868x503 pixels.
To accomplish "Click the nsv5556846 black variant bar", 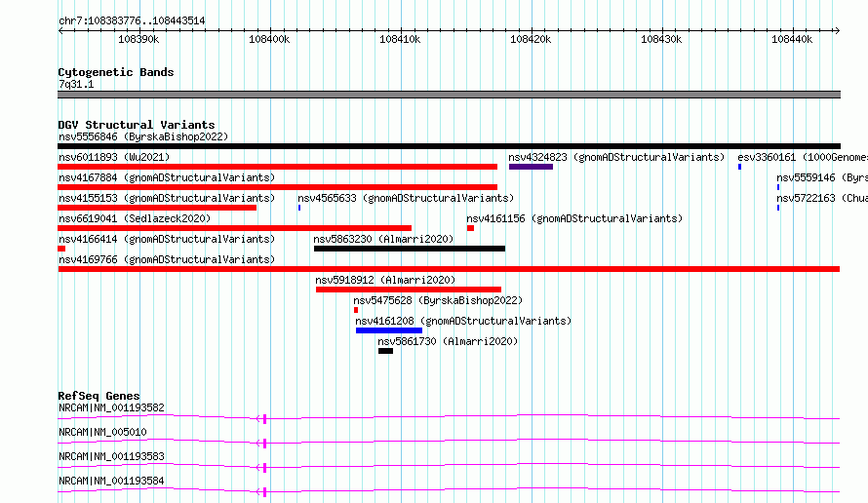I will tap(449, 146).
